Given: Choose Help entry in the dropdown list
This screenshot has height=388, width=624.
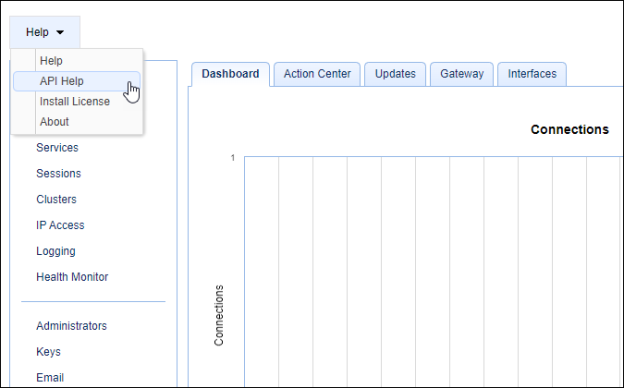Looking at the screenshot, I should click(51, 61).
